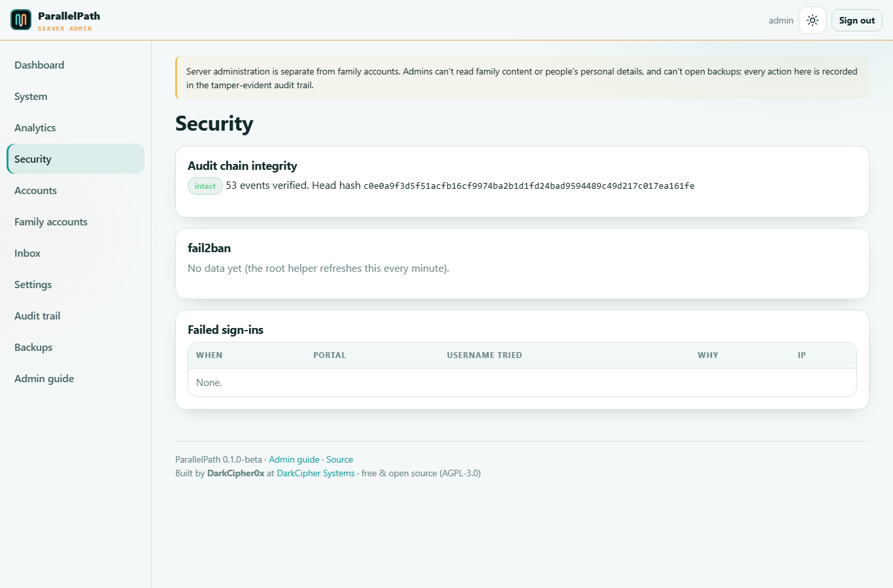Click the server administration notice banner

[522, 78]
